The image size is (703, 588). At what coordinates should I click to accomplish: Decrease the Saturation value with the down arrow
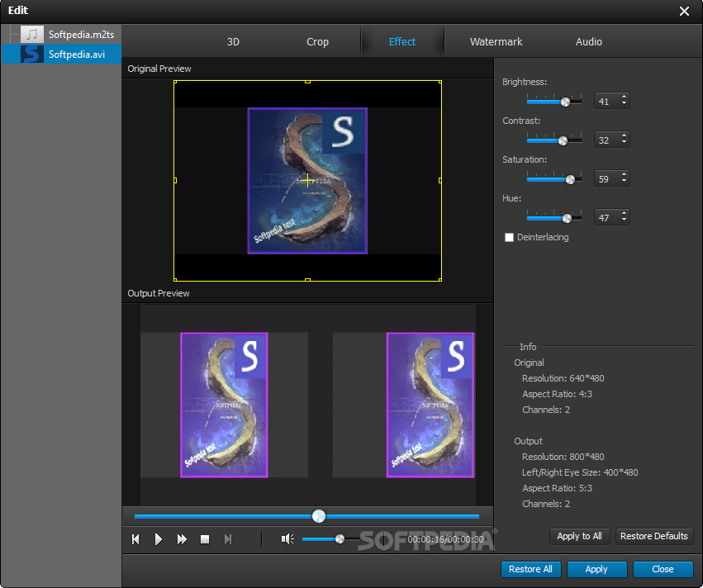(x=624, y=182)
